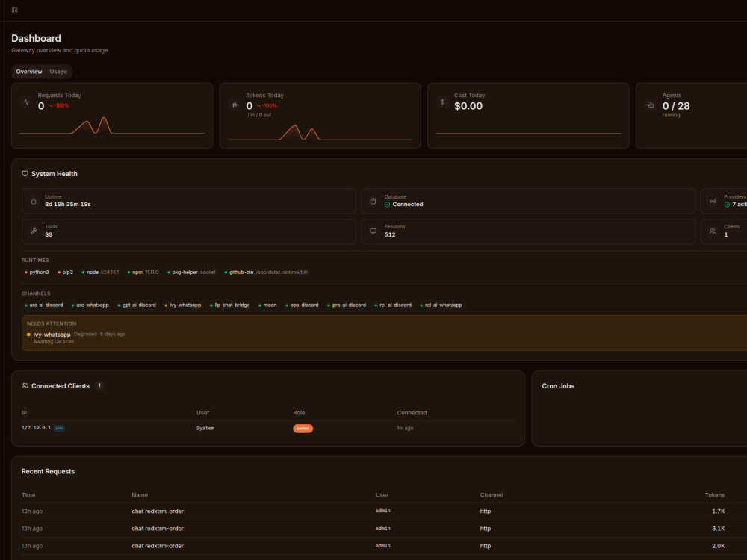Click the Name column header in Recent Requests
This screenshot has width=747, height=560.
coord(140,495)
